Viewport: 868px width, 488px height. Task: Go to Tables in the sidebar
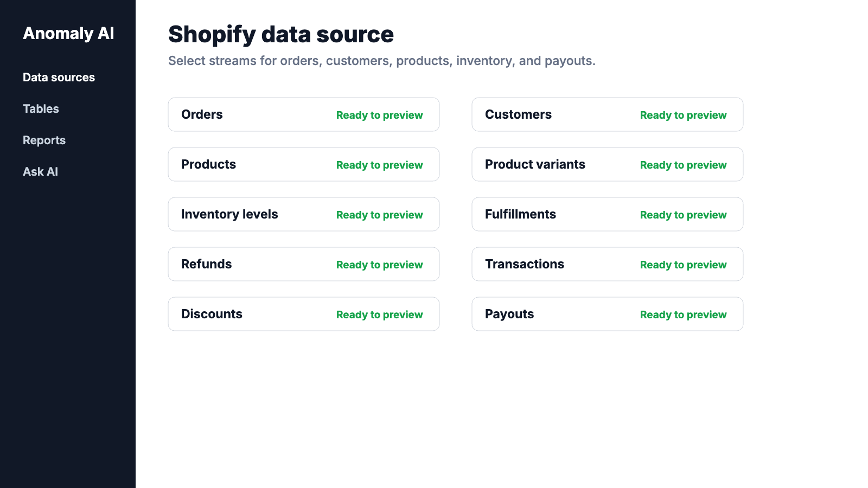point(41,109)
